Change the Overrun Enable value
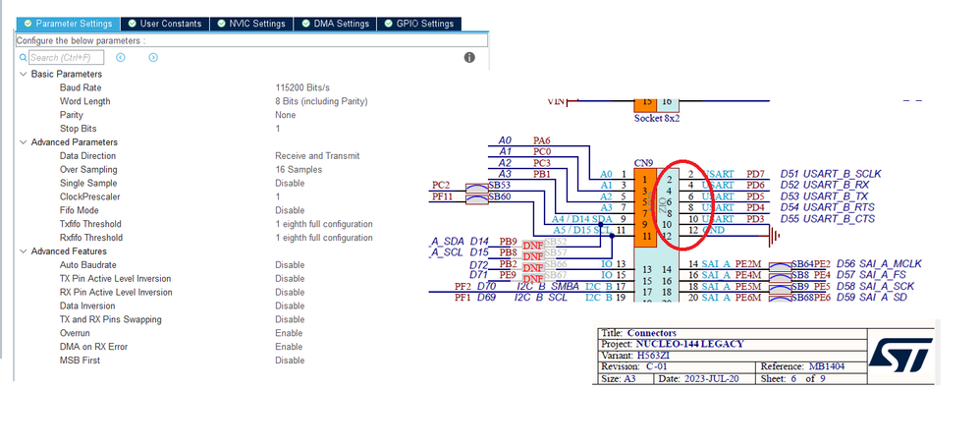 click(x=289, y=333)
